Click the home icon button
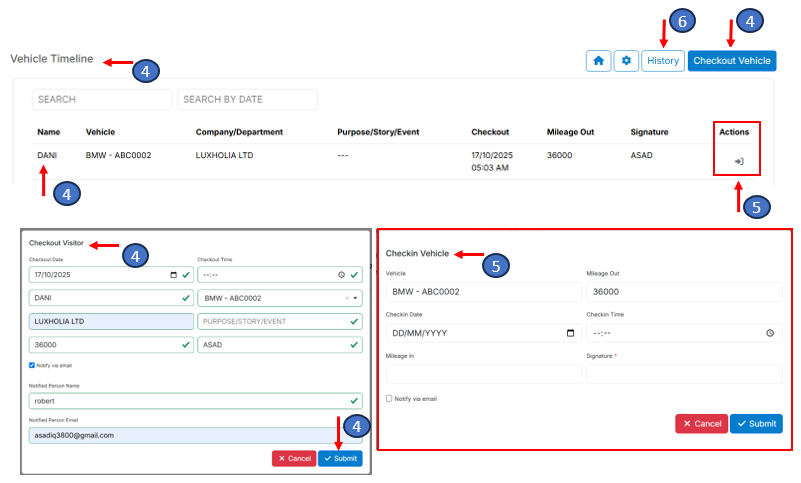Image resolution: width=801 pixels, height=483 pixels. point(598,61)
